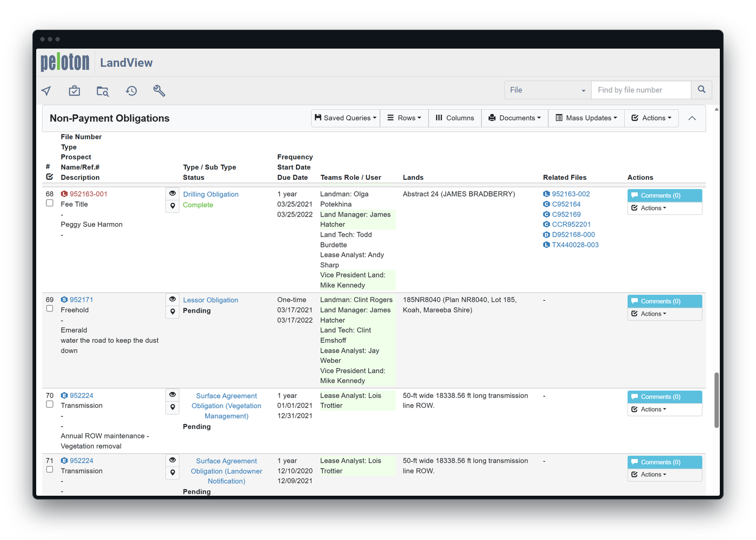Open the Documents dropdown

point(515,118)
